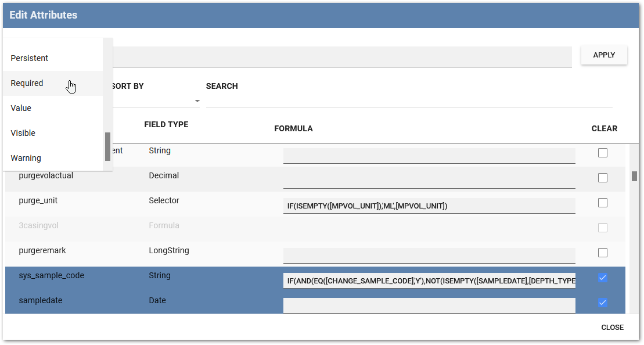
Task: Choose "Value" in the attribute dropdown
Action: [20, 108]
